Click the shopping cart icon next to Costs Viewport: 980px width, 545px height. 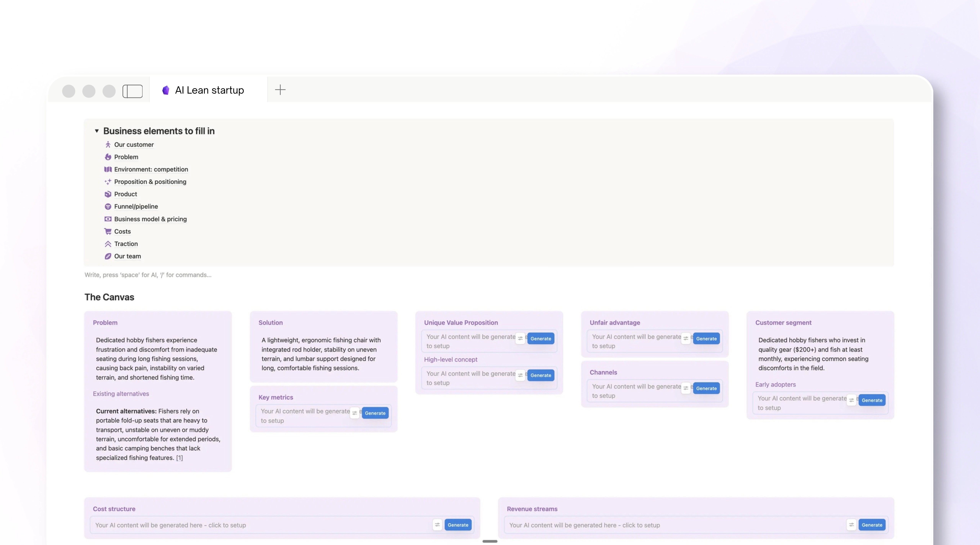coord(108,231)
